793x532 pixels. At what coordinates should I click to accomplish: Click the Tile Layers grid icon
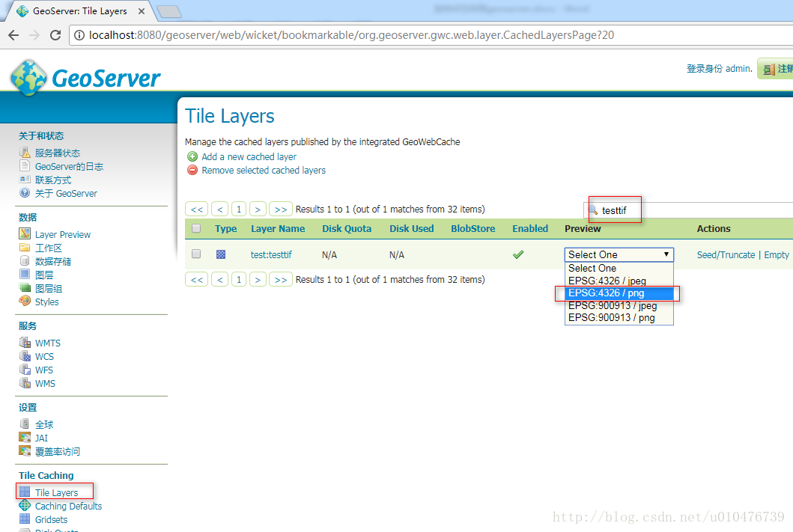click(x=25, y=492)
